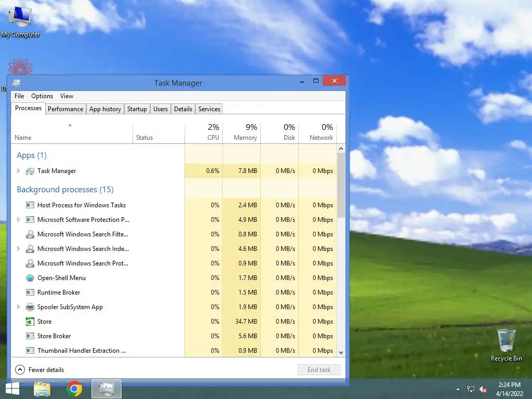This screenshot has width=532, height=399.
Task: Click the 34.7 MB memory value for Store
Action: [x=246, y=321]
